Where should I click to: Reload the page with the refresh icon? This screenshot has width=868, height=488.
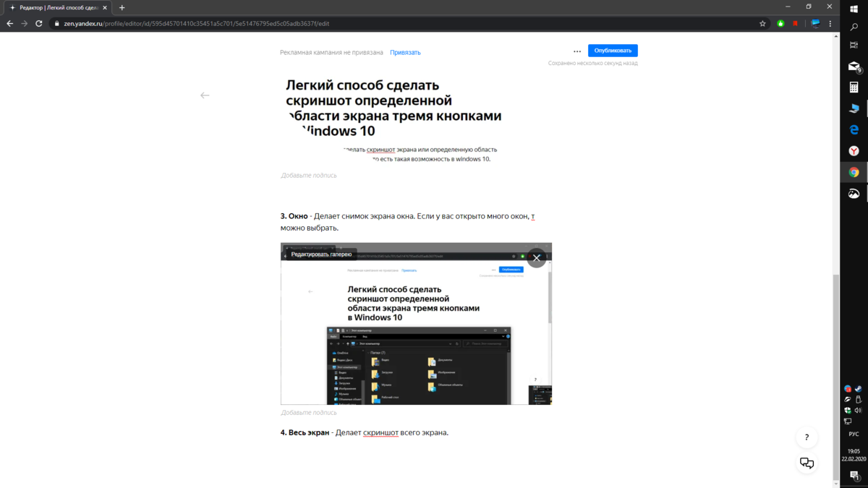[x=39, y=23]
